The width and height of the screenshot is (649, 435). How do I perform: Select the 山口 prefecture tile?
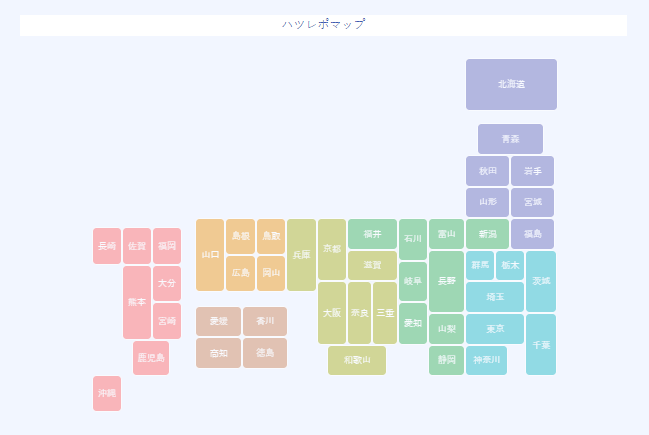210,255
